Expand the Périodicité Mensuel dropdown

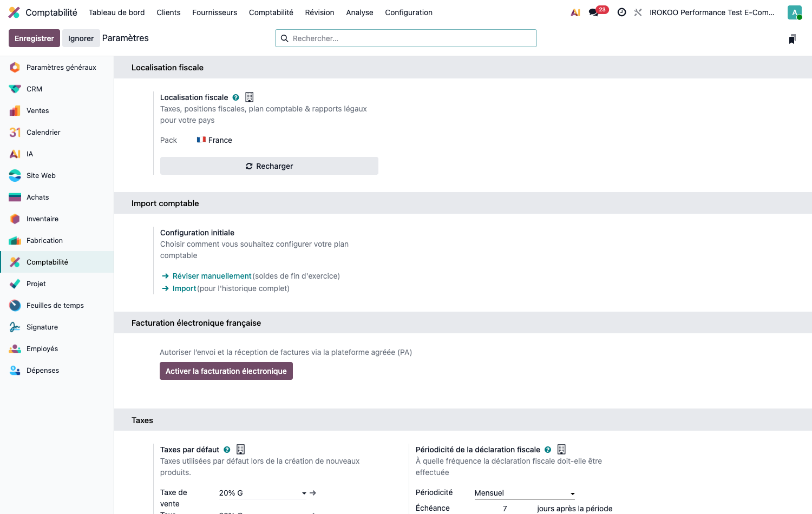pos(525,493)
